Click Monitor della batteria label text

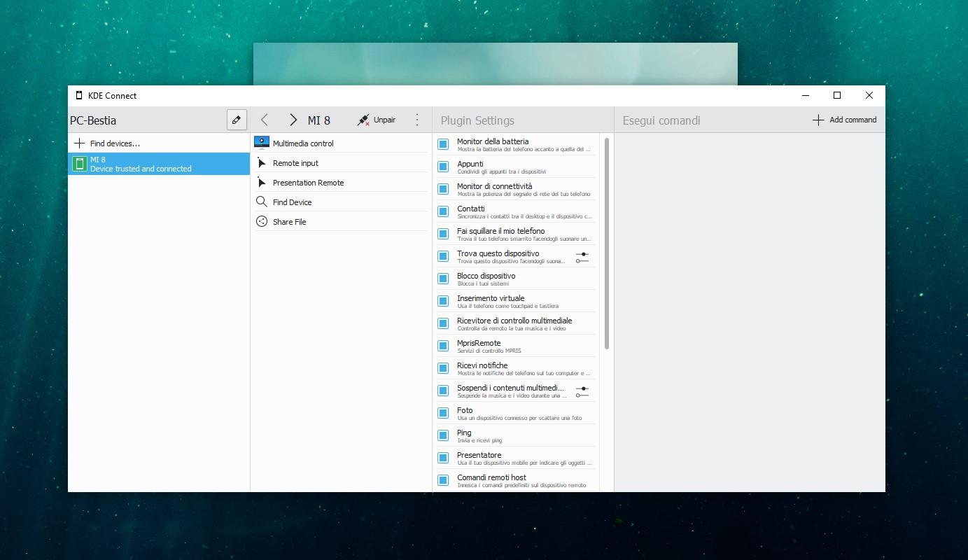click(493, 141)
